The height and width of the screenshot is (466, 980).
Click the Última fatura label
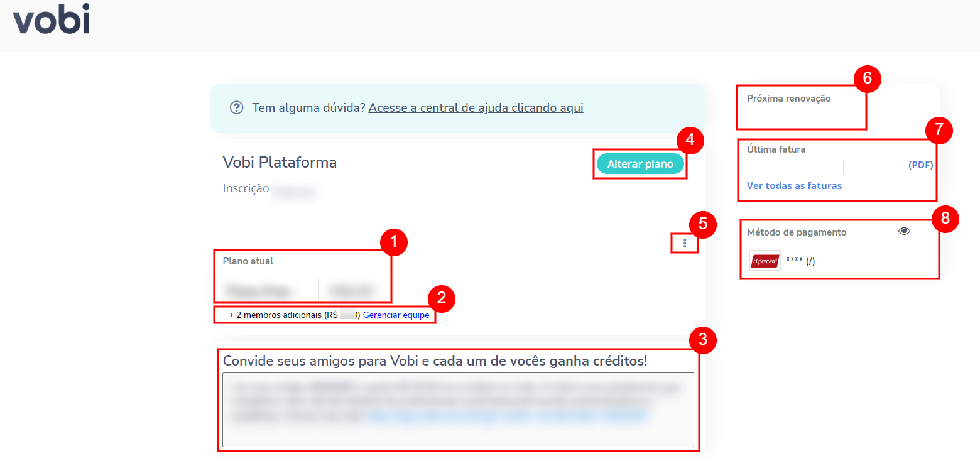point(776,149)
